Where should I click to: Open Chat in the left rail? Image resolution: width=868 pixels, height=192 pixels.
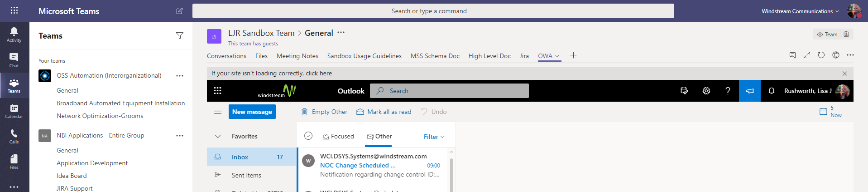click(x=14, y=60)
